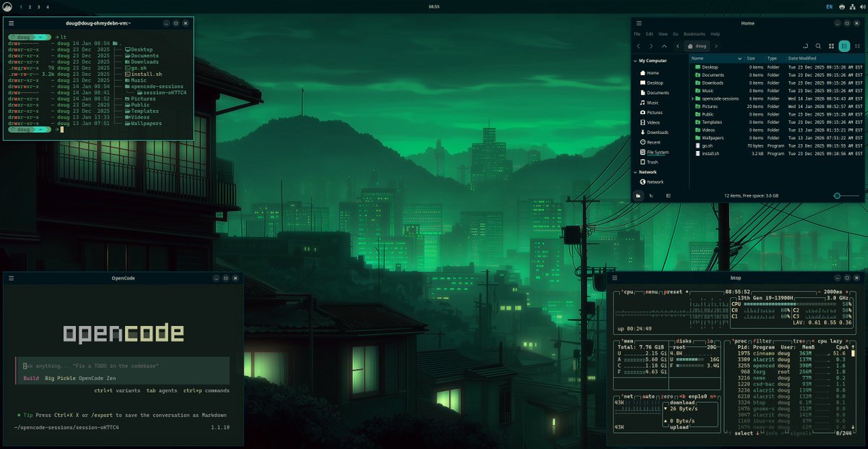Open the mountain logo application menu
The height and width of the screenshot is (449, 868).
click(x=7, y=7)
